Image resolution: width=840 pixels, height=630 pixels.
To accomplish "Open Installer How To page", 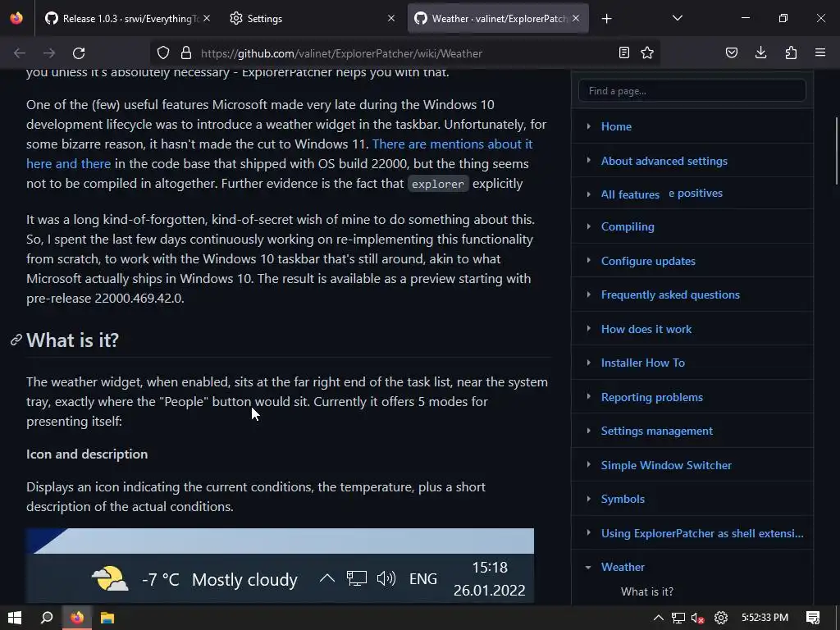I will (x=643, y=363).
